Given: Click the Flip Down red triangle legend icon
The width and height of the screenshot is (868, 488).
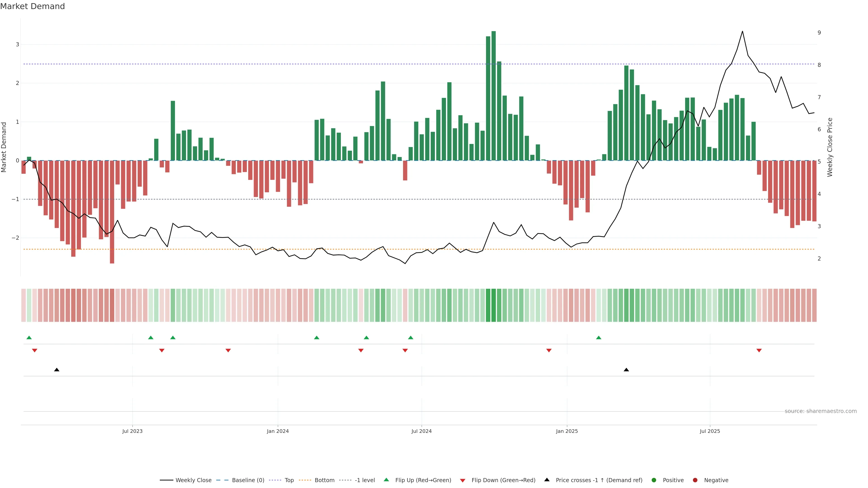Looking at the screenshot, I should pyautogui.click(x=463, y=480).
